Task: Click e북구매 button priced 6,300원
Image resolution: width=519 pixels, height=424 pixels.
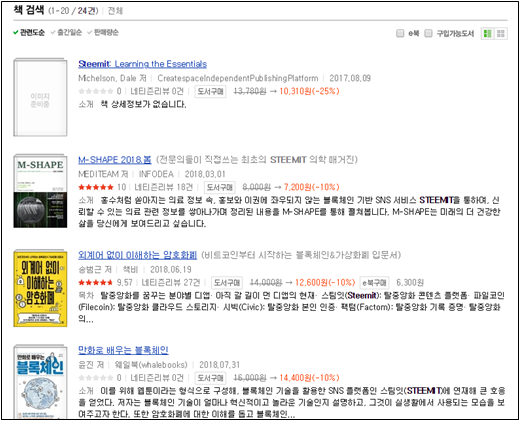Action: (374, 283)
